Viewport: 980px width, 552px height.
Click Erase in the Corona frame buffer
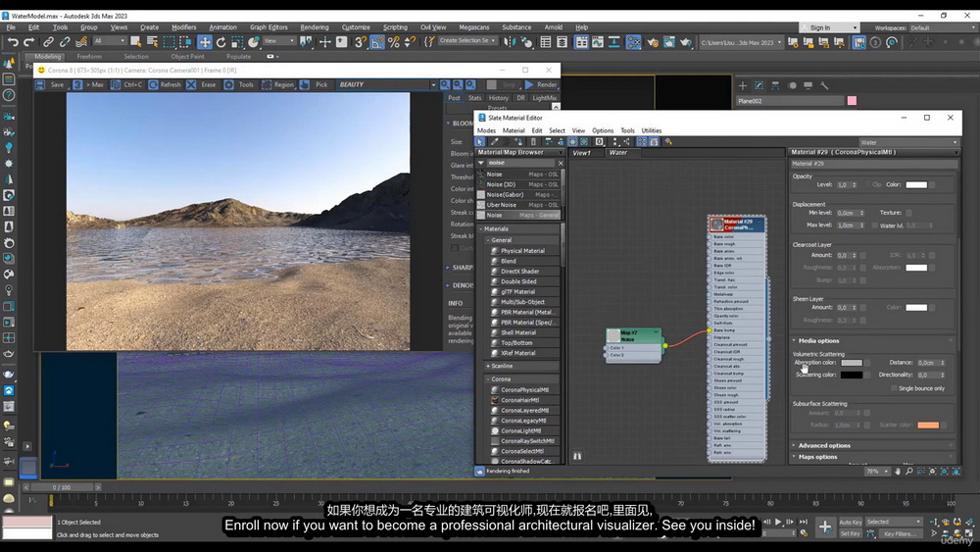(x=202, y=84)
